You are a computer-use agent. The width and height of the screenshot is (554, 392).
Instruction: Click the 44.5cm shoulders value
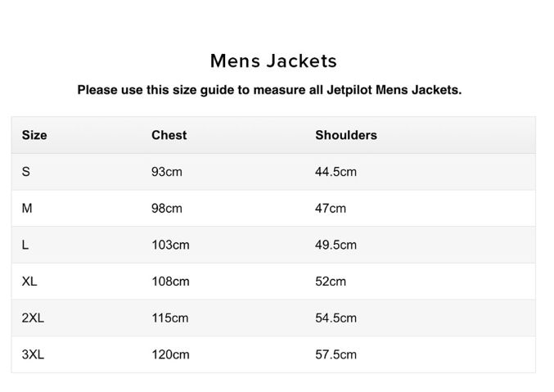click(336, 172)
